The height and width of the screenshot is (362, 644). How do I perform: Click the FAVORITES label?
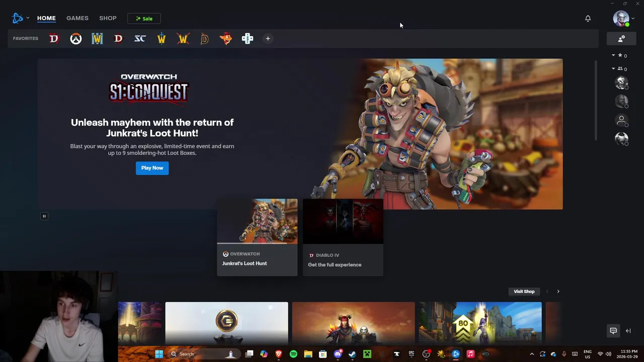pyautogui.click(x=26, y=39)
